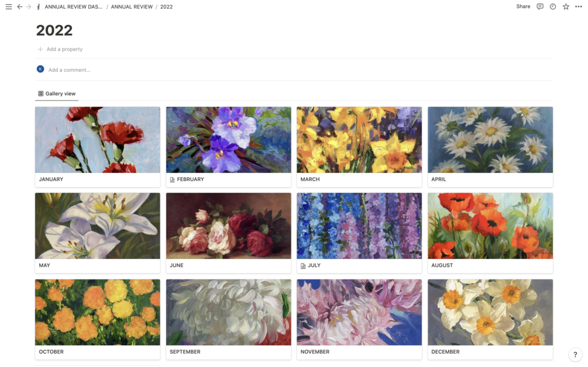Click the user avatar by comment field
This screenshot has width=588, height=367.
point(40,69)
